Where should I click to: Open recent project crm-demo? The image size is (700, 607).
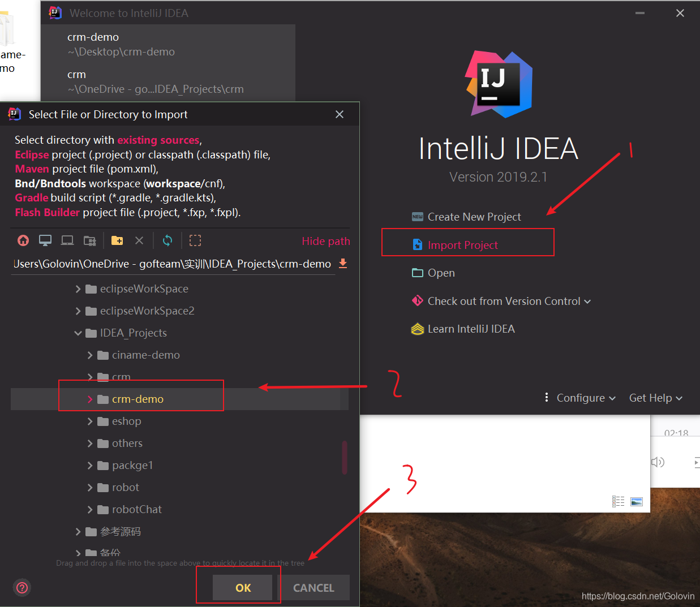click(x=168, y=44)
